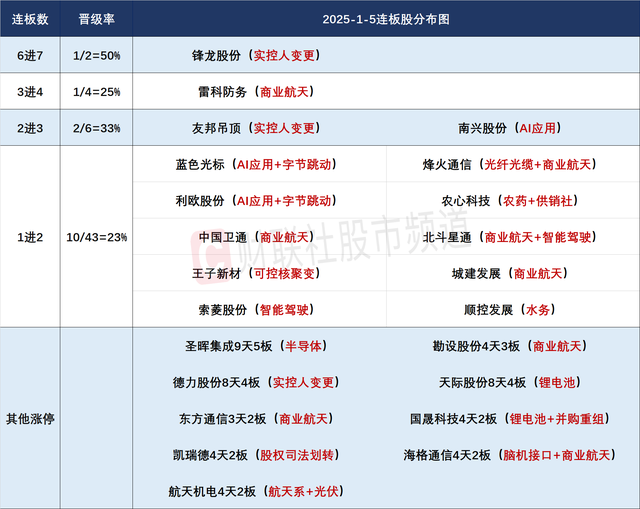Click the 2进3 row label
Screen dimensions: 640x509
coord(30,128)
